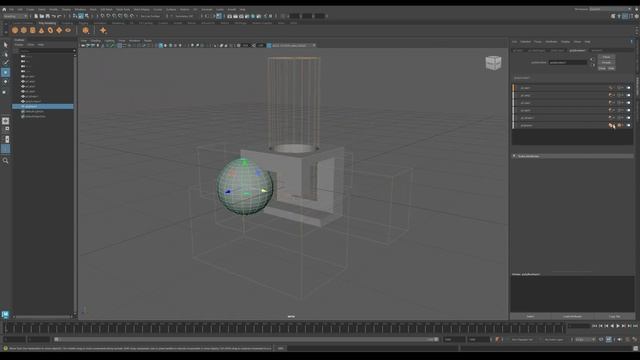The width and height of the screenshot is (640, 360).
Task: Create a polygon torus from the shelf
Action: tap(50, 30)
